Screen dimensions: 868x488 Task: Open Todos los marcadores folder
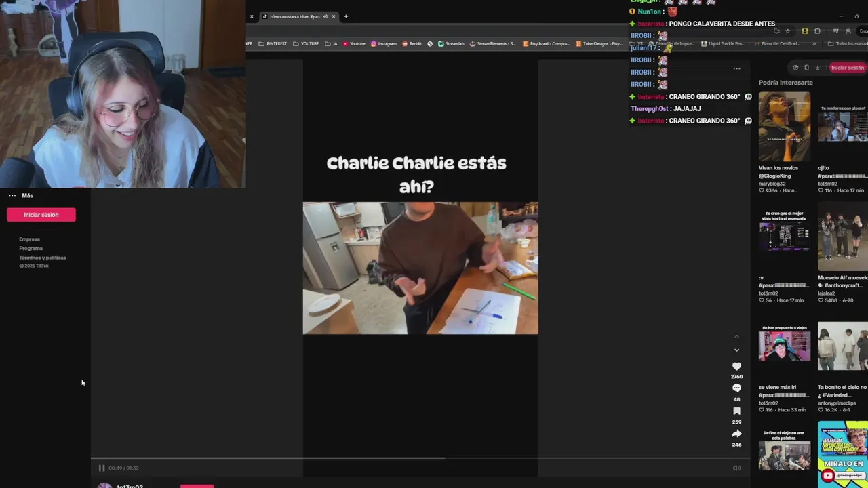point(848,43)
